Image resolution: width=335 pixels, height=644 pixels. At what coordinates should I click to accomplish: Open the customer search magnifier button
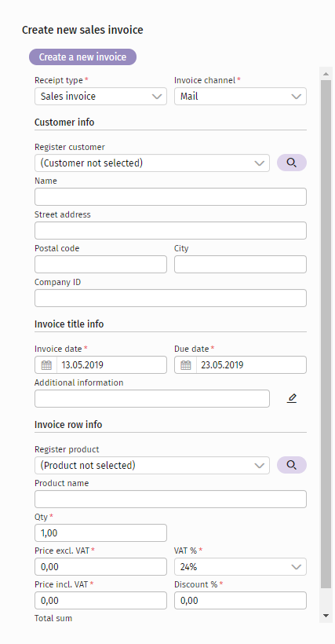(292, 163)
